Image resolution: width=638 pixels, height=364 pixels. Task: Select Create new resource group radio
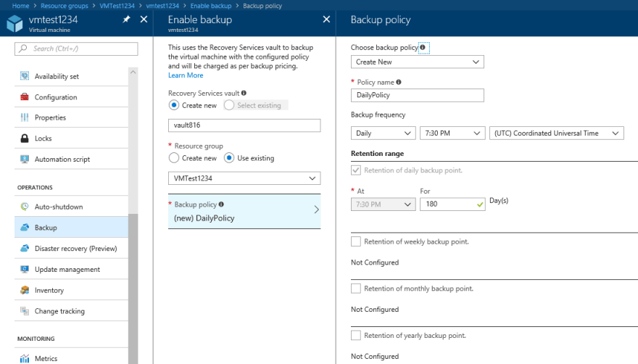[174, 157]
